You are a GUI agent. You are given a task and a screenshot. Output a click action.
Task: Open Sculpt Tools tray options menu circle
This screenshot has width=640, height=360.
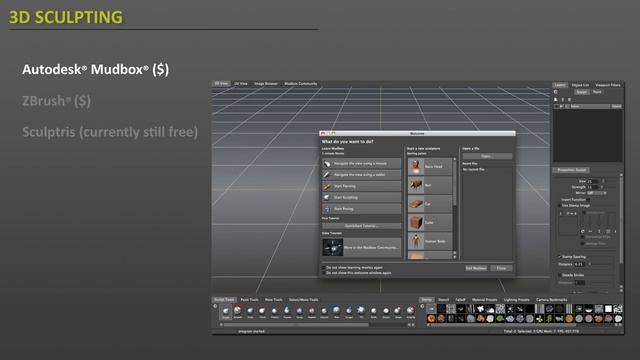pos(216,306)
